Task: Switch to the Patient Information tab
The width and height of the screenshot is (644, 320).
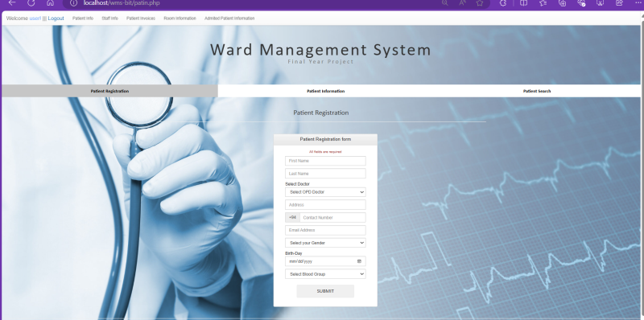Action: [326, 91]
